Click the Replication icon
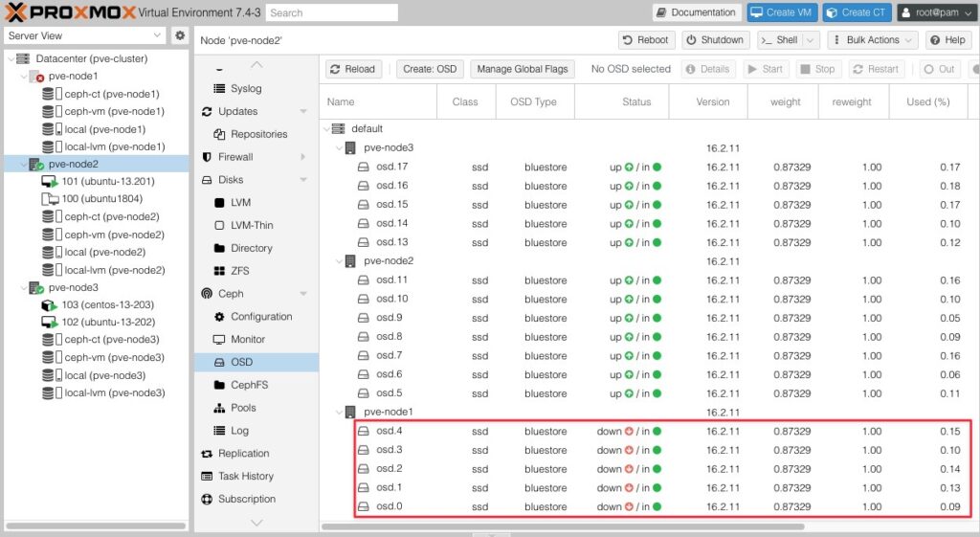This screenshot has height=537, width=980. click(x=207, y=454)
